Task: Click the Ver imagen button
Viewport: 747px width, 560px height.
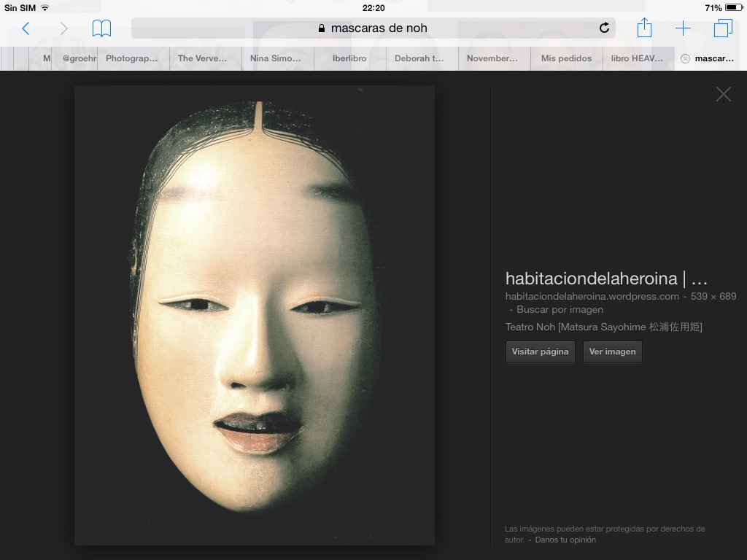Action: [x=612, y=351]
